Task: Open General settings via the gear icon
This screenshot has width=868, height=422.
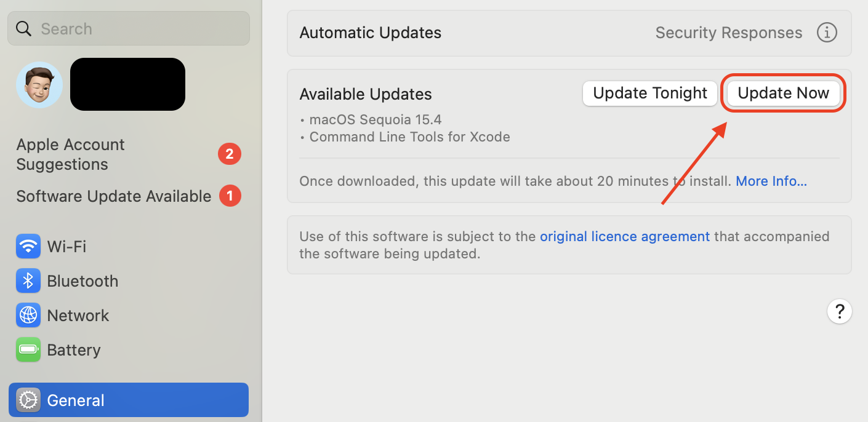Action: [28, 400]
